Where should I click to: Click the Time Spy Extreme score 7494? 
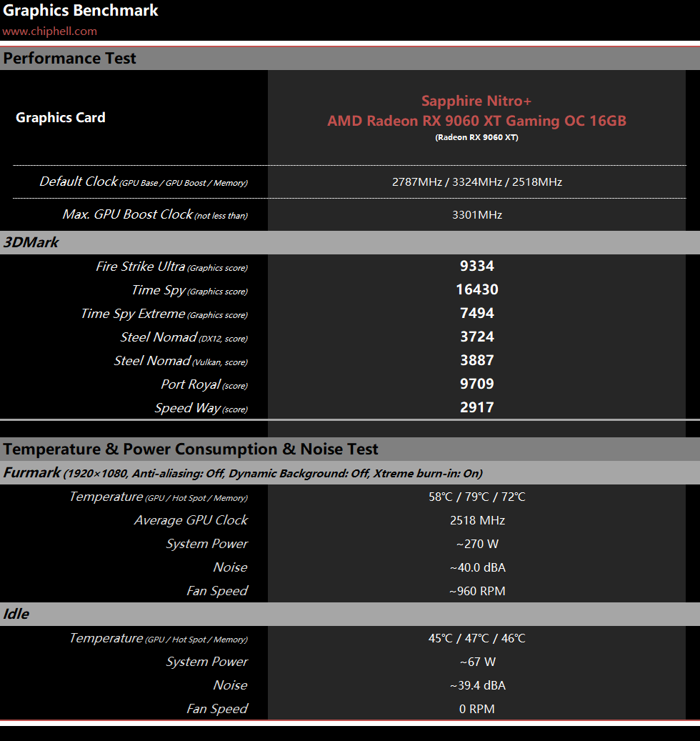477,313
